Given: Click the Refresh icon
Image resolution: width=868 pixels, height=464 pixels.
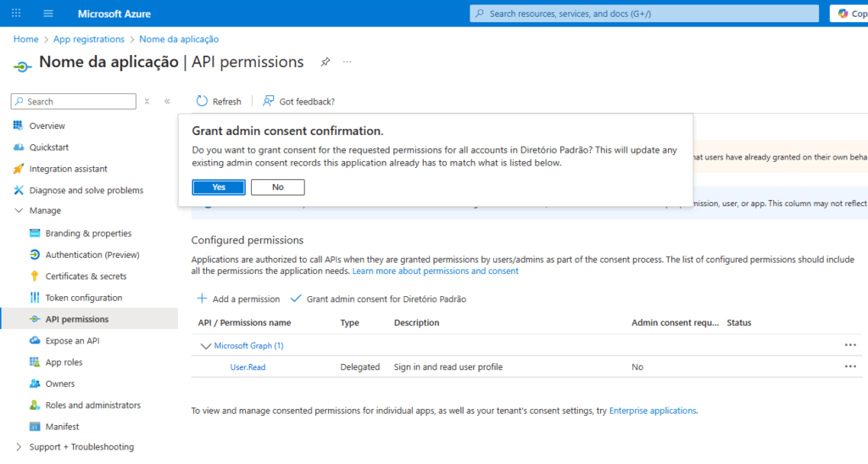Looking at the screenshot, I should click(x=202, y=101).
